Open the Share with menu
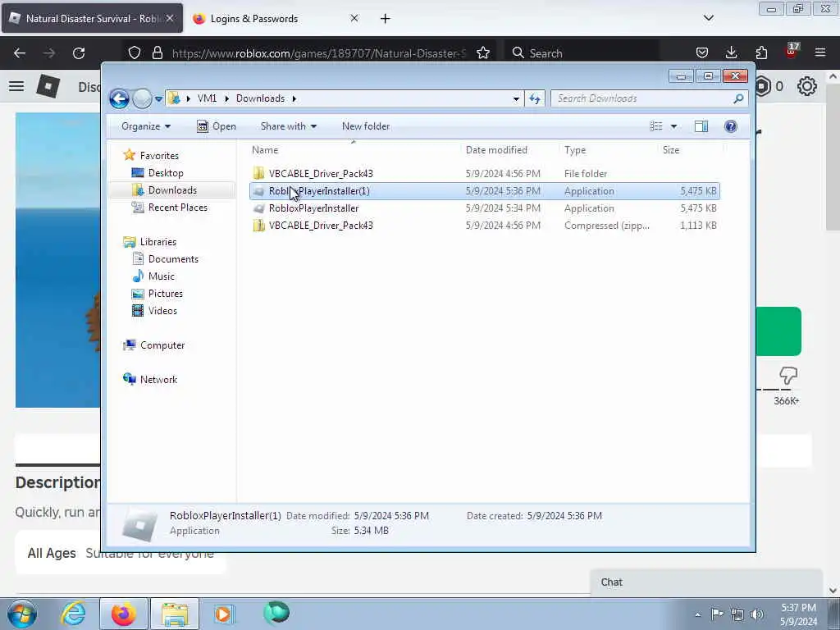Viewport: 840px width, 630px height. [289, 126]
